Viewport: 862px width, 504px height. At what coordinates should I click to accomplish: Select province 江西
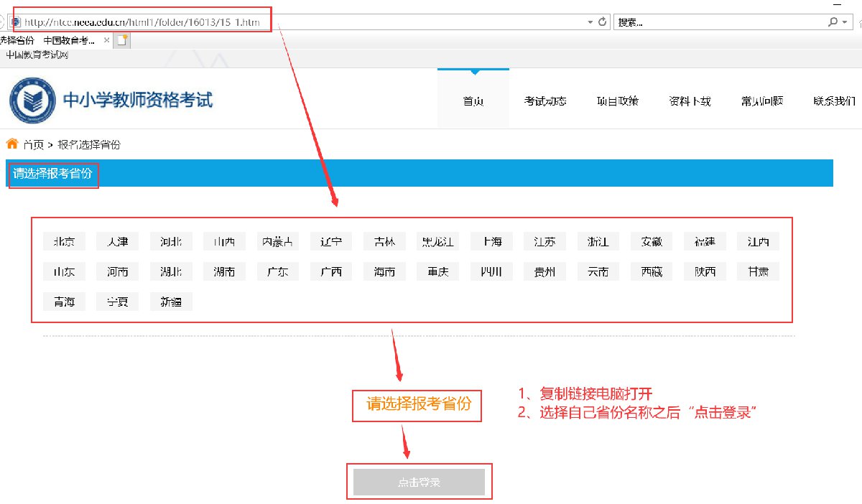click(x=759, y=241)
